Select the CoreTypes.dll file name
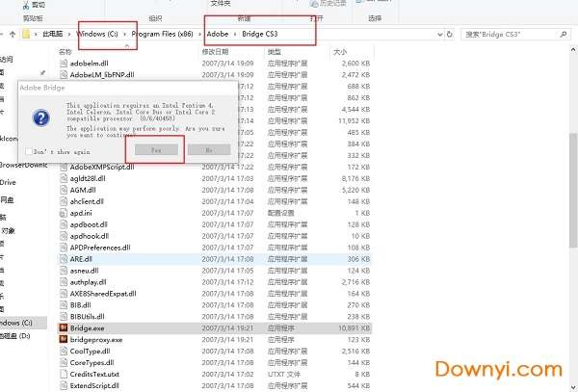Viewport: 578px width, 392px height. point(92,362)
